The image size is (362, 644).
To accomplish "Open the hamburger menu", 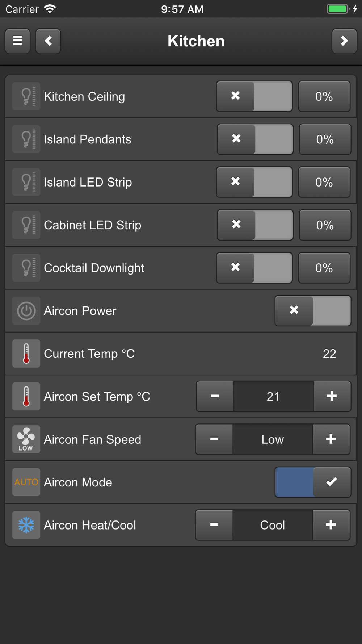I will click(17, 41).
